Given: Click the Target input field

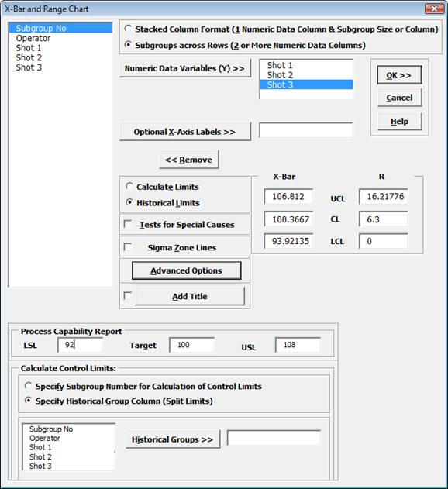Looking at the screenshot, I should (192, 345).
